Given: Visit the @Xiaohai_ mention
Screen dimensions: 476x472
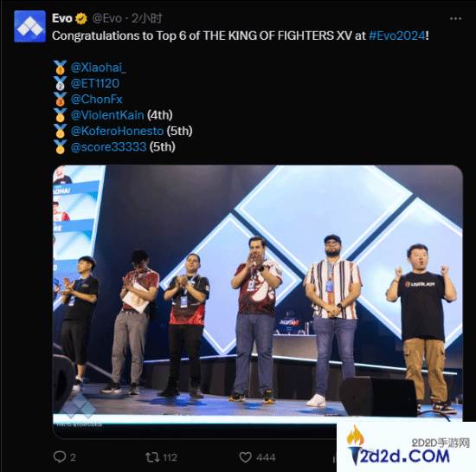Looking at the screenshot, I should click(x=98, y=68).
